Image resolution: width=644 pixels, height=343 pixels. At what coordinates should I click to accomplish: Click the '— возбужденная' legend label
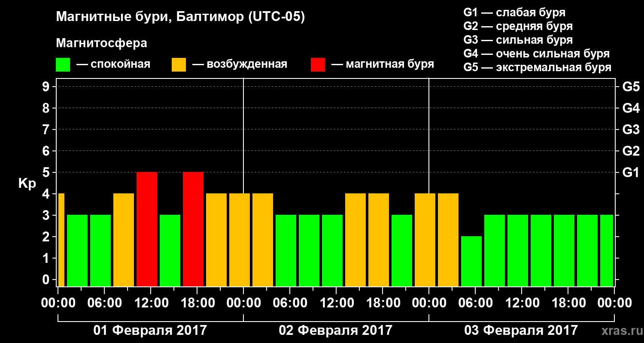tap(240, 64)
